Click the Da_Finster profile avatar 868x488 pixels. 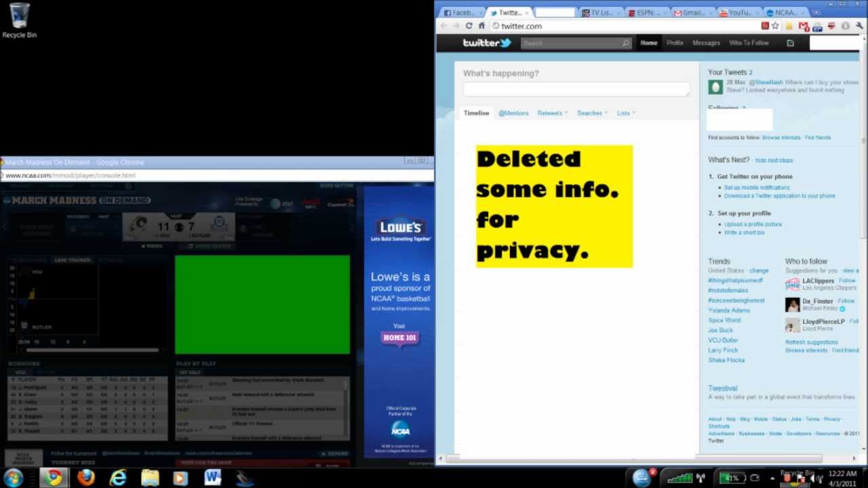pyautogui.click(x=793, y=304)
